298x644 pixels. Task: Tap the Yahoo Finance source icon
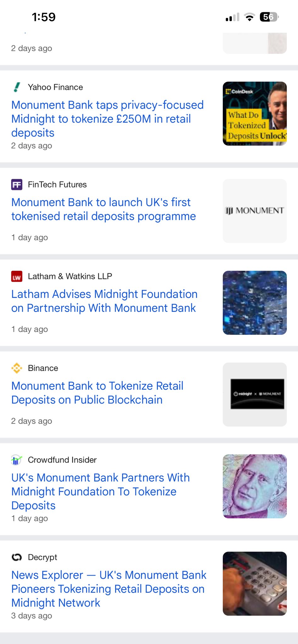tap(17, 87)
